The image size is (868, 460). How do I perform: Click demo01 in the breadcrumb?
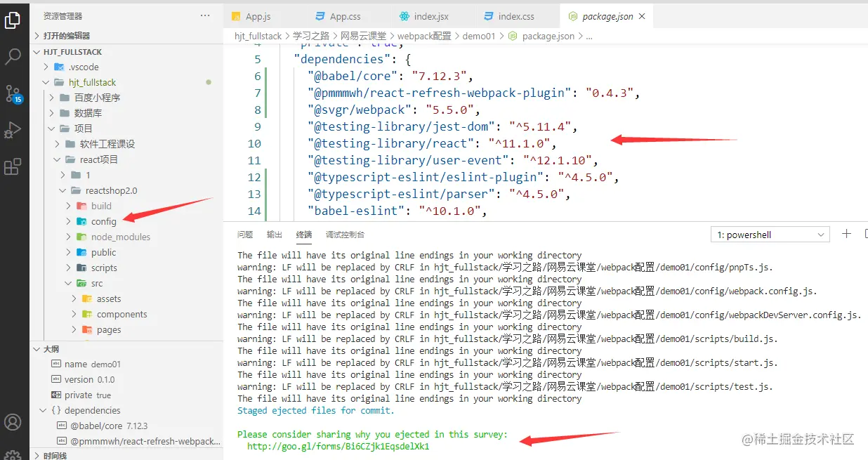click(x=479, y=36)
